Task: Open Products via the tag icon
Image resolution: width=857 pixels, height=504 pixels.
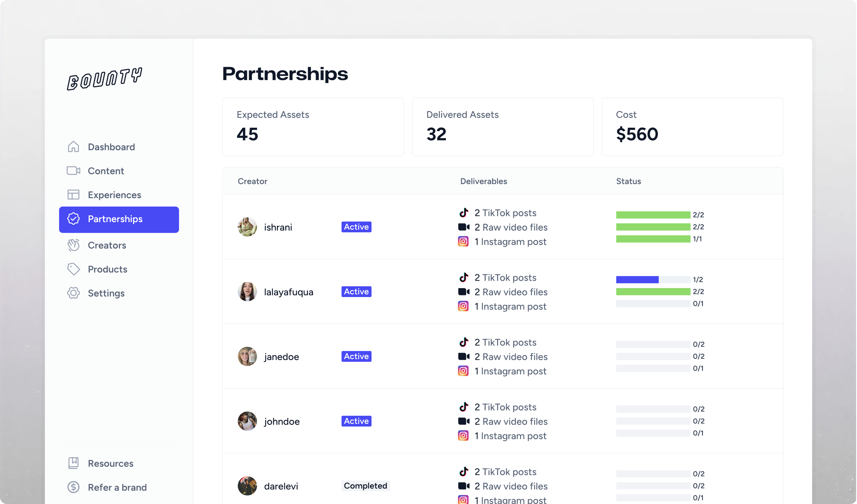Action: click(x=73, y=269)
